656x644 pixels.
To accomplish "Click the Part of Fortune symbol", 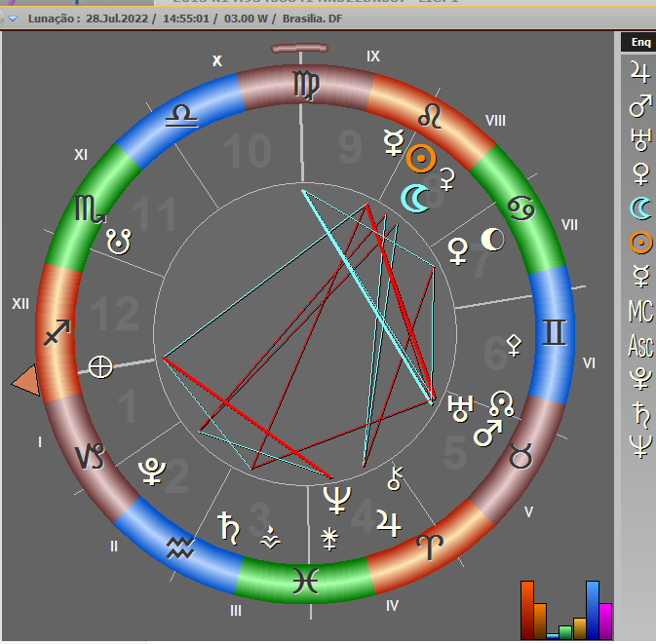I will pos(100,367).
